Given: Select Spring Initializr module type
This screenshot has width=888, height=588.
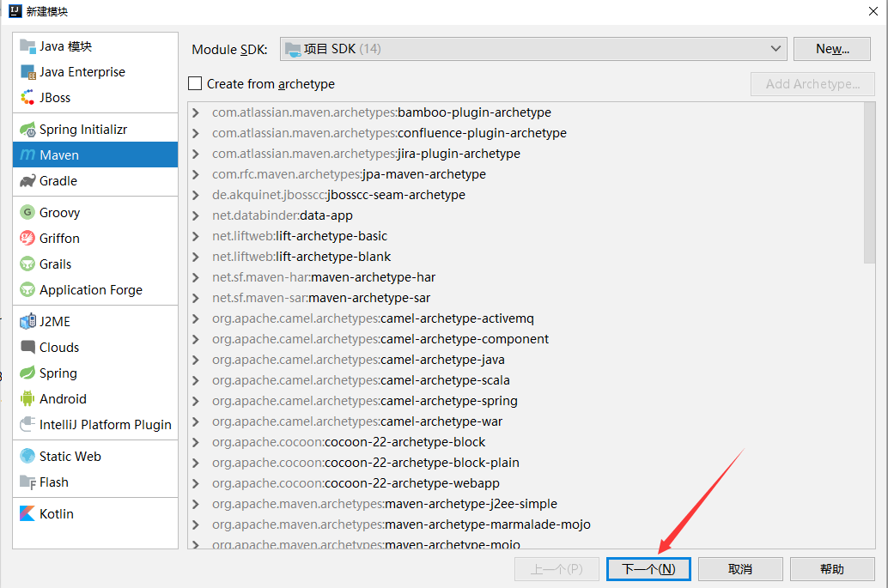Looking at the screenshot, I should pyautogui.click(x=95, y=130).
